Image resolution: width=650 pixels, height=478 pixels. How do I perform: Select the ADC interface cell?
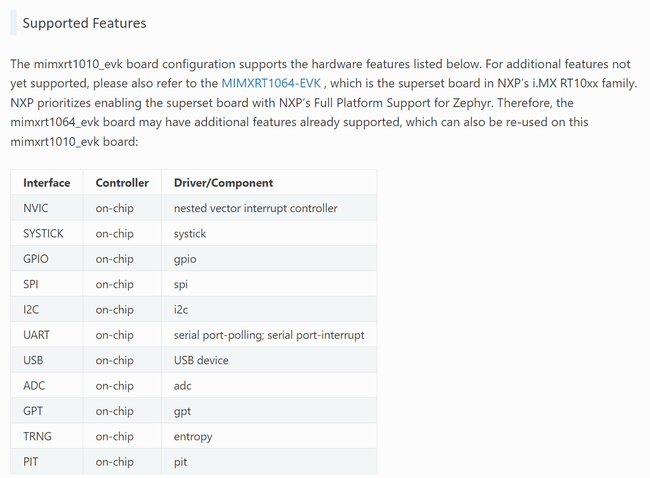[x=34, y=386]
